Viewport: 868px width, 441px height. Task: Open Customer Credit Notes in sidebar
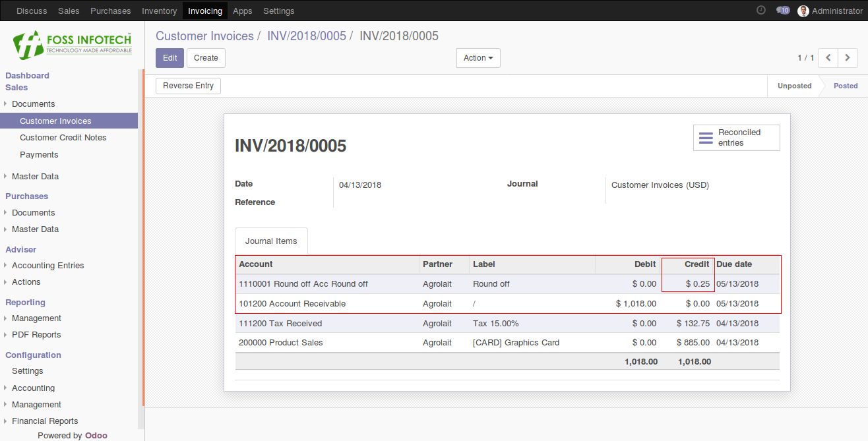pyautogui.click(x=63, y=138)
